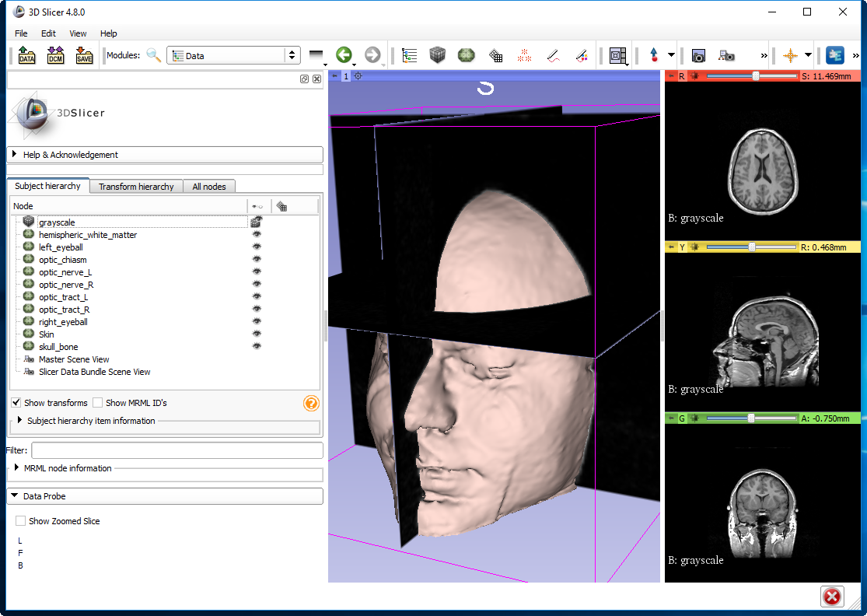Open the DCM DICOM import icon
Screen dimensions: 867x616
click(55, 55)
